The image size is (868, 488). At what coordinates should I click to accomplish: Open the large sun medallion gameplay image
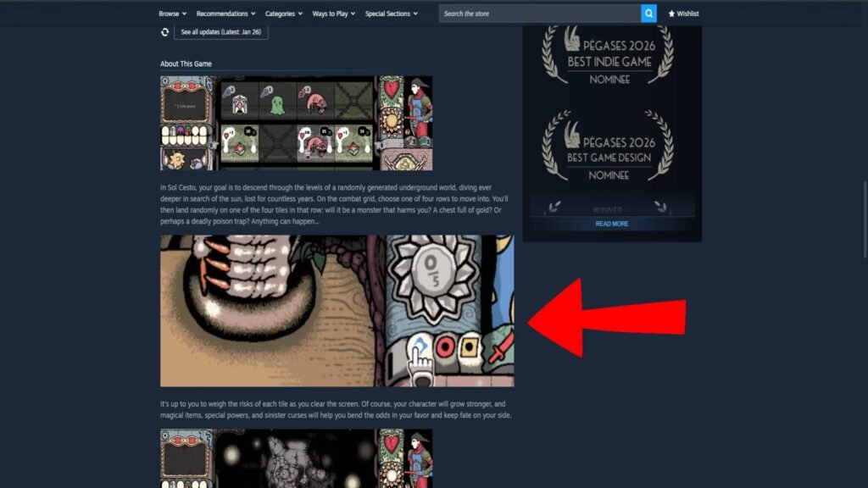point(337,311)
